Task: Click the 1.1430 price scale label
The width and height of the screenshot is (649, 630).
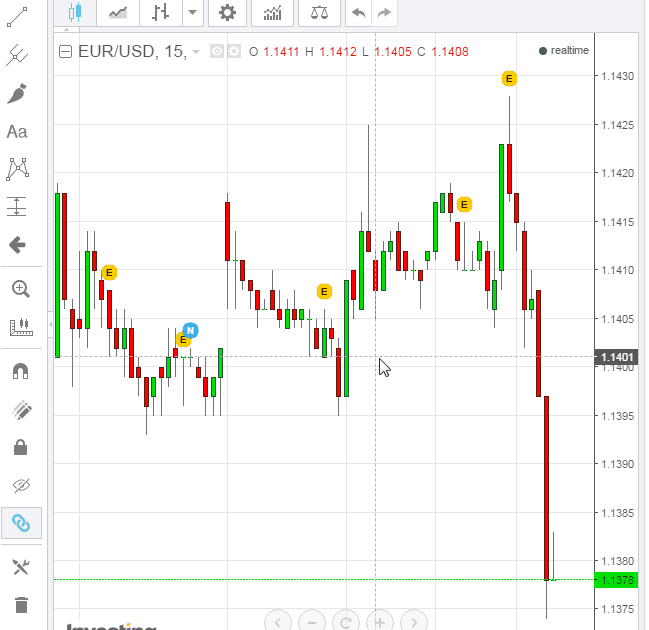Action: [617, 76]
